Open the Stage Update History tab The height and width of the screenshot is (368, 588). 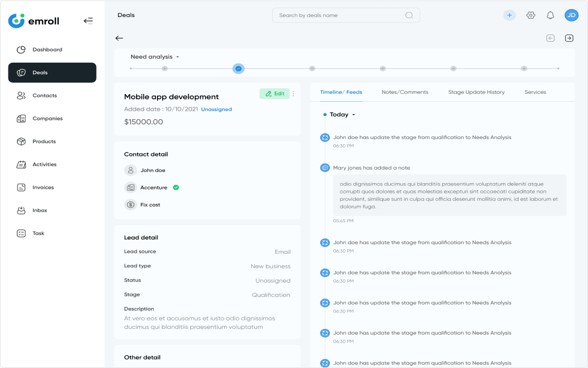(x=476, y=92)
